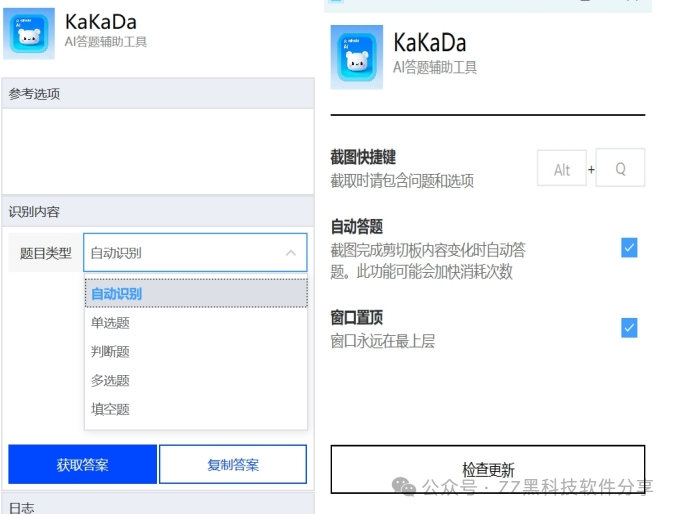The height and width of the screenshot is (514, 675).
Task: Click the KaKaDa bear logo in right settings window
Action: pyautogui.click(x=356, y=57)
